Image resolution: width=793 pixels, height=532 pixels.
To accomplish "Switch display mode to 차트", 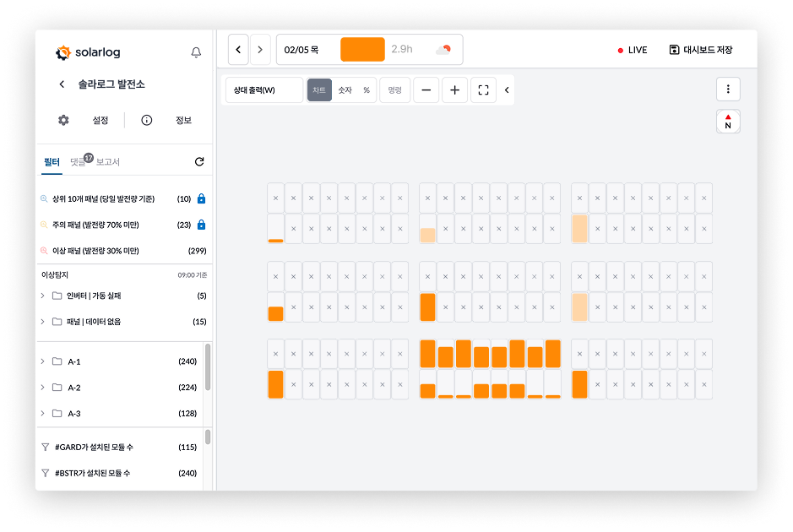I will tap(319, 90).
